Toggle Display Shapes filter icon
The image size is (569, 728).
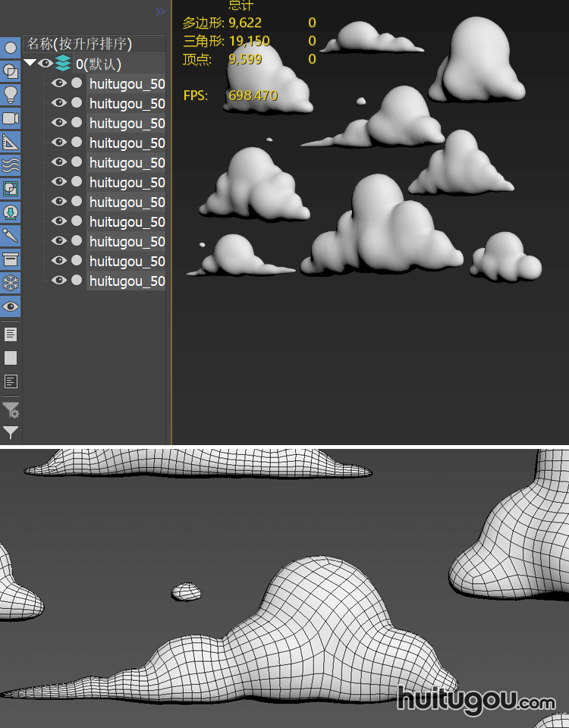(11, 71)
